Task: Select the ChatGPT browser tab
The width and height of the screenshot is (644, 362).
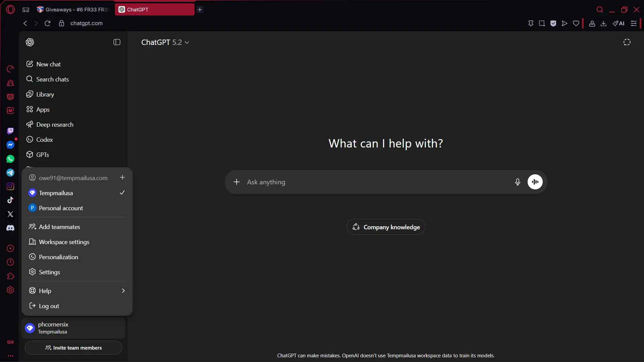Action: [155, 9]
